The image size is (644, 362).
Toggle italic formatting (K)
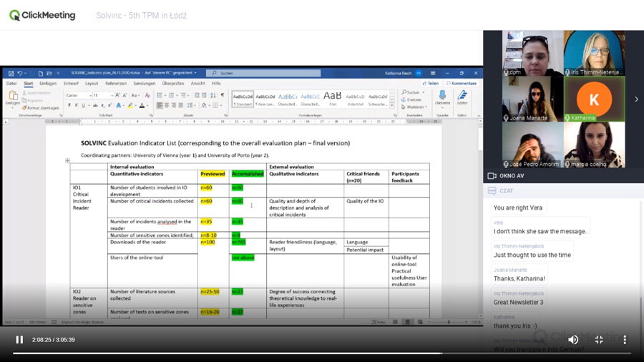click(x=77, y=105)
